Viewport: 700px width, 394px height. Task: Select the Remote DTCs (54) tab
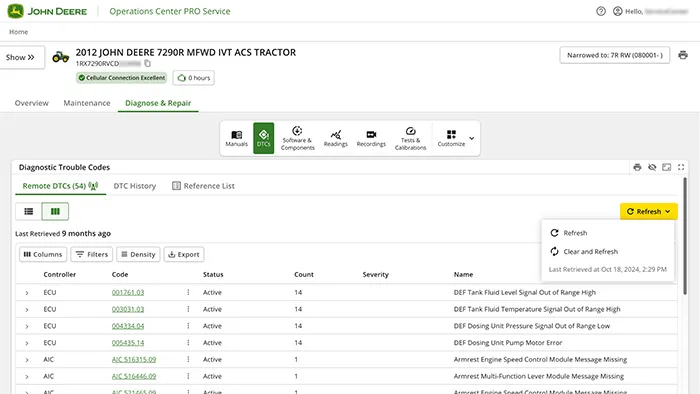tap(60, 186)
